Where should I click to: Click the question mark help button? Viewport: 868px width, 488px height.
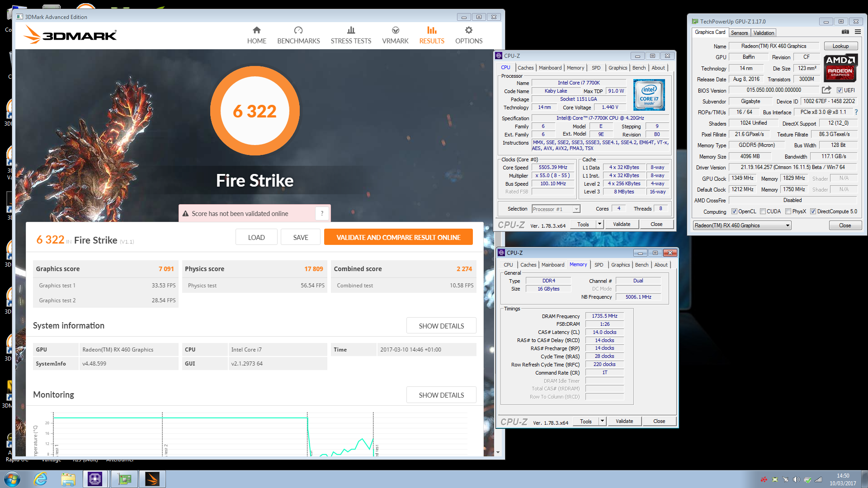322,213
